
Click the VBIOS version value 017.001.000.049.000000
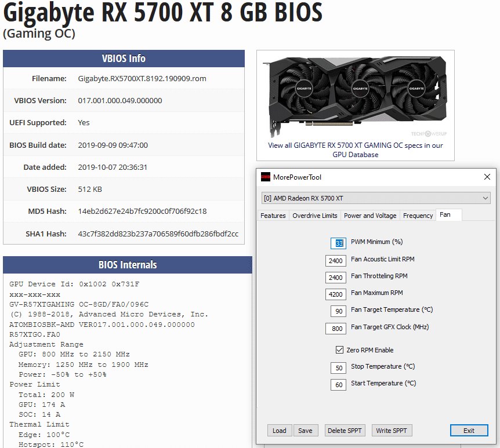point(120,101)
